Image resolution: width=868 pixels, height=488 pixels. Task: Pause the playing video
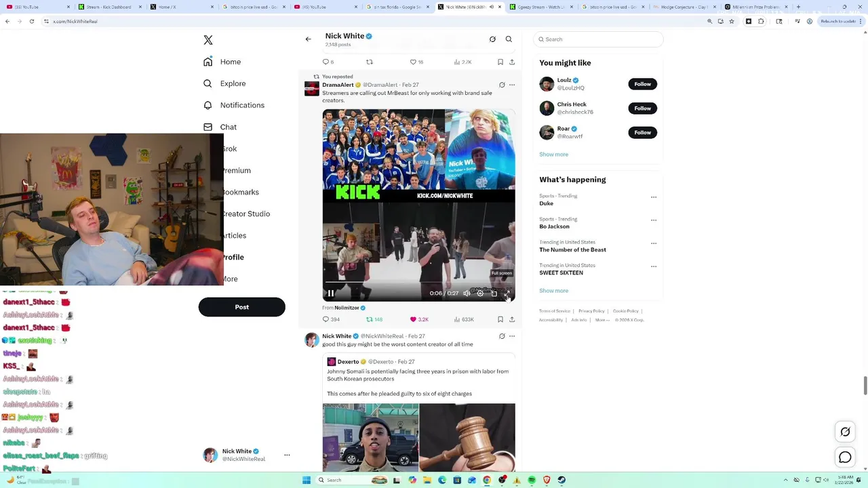pyautogui.click(x=331, y=293)
